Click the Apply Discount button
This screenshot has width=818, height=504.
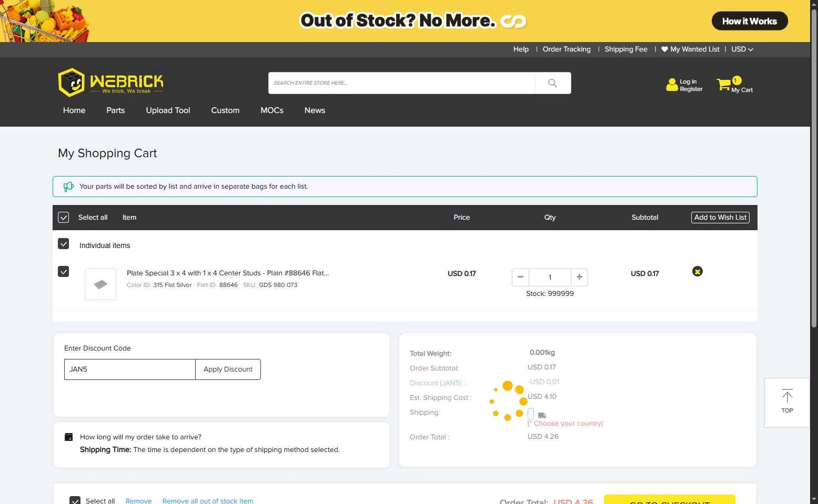point(228,369)
